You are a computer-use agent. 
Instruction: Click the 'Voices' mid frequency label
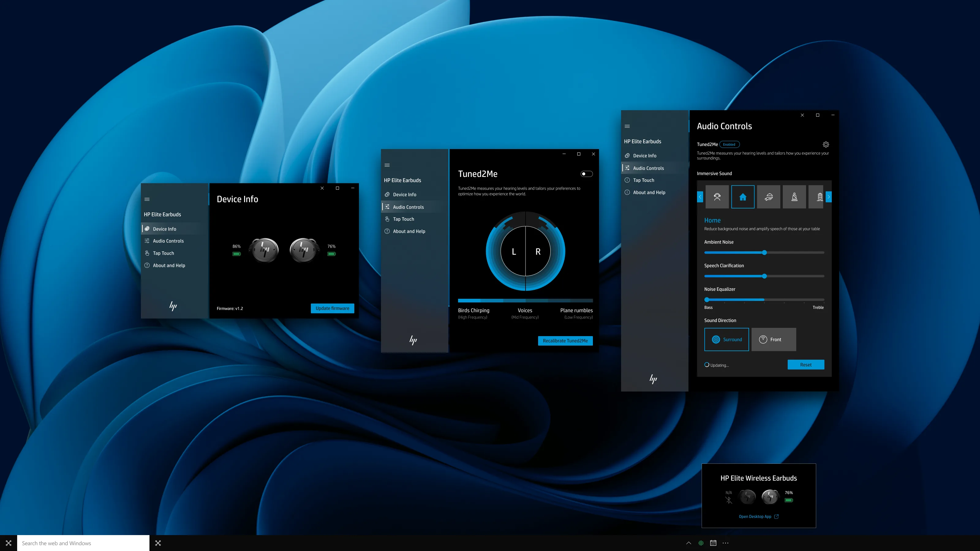(525, 310)
